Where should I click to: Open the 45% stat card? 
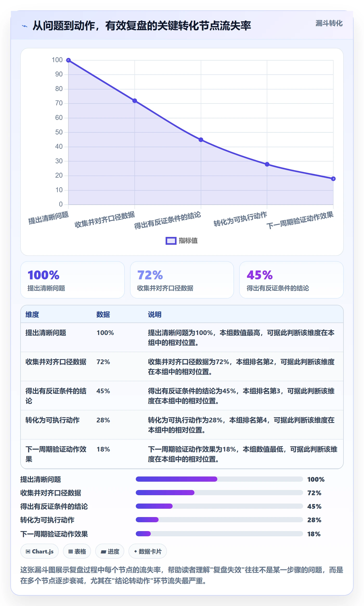coord(291,280)
